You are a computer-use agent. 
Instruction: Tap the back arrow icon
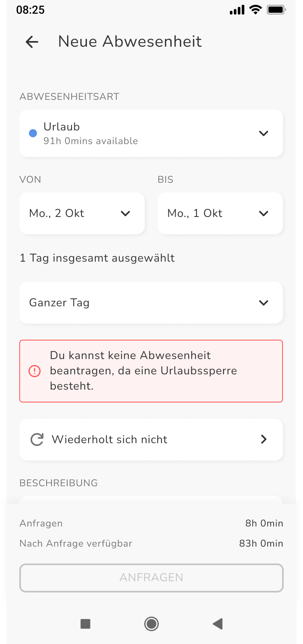click(x=32, y=41)
